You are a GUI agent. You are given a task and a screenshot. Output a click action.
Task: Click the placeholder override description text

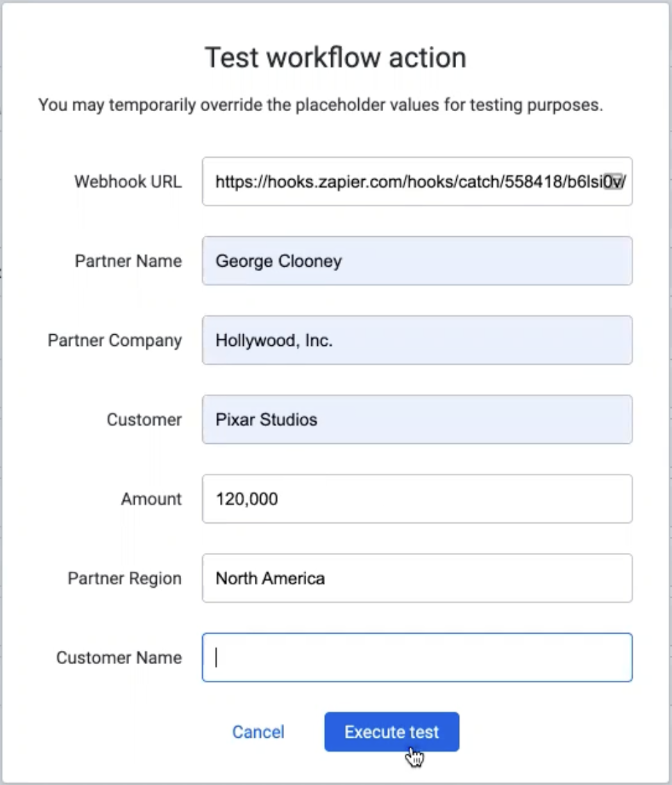321,105
